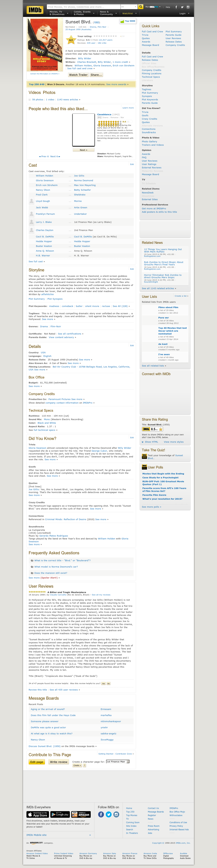Focus the Find Movies, TV shows search box
The width and height of the screenshot is (217, 868).
pos(84,7)
